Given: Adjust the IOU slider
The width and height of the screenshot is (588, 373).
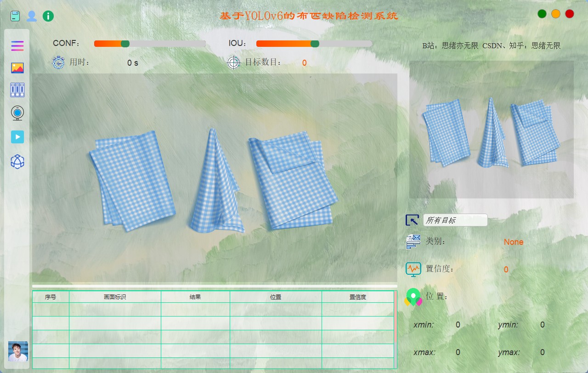Looking at the screenshot, I should coord(314,44).
